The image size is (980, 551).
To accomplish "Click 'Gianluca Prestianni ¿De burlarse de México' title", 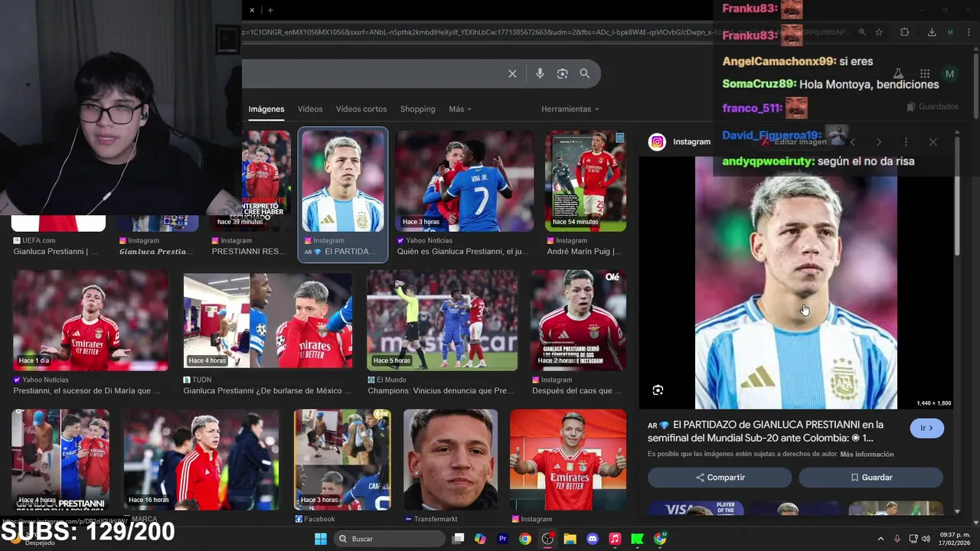I will pos(267,391).
